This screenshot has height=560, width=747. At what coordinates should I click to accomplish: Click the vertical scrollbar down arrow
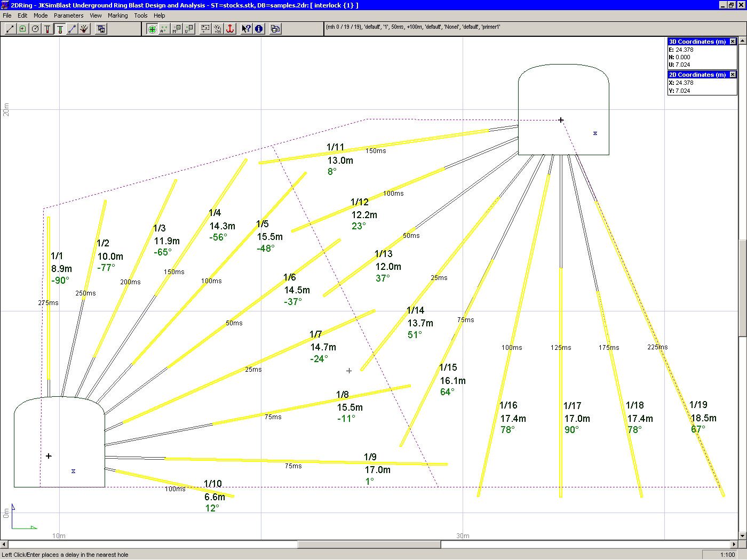(743, 536)
